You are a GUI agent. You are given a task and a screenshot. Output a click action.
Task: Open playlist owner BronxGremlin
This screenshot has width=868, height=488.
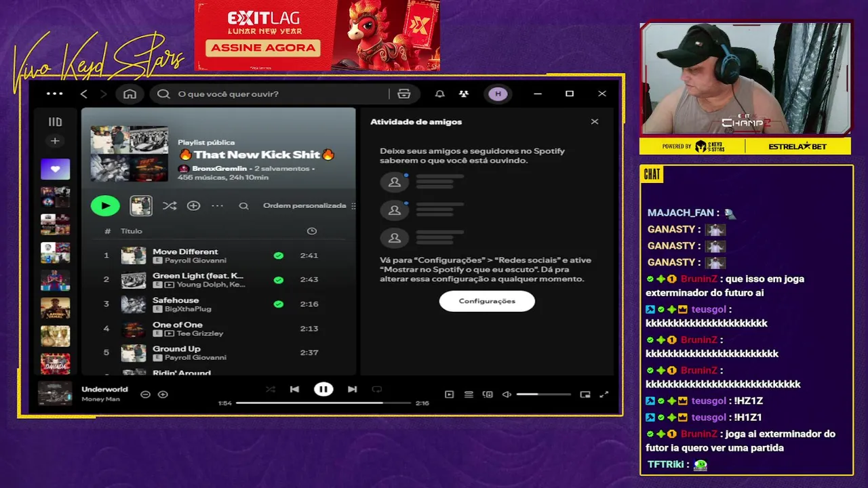click(221, 168)
